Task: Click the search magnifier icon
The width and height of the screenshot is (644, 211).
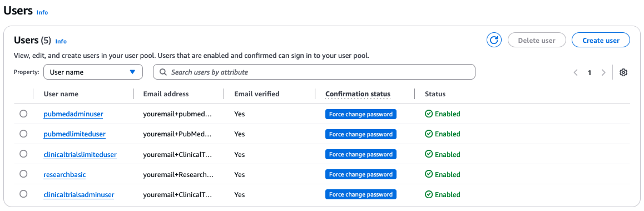Action: (x=163, y=72)
